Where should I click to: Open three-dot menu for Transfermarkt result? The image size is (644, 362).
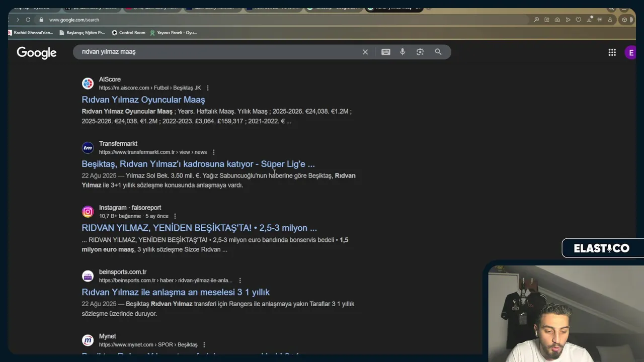tap(214, 152)
